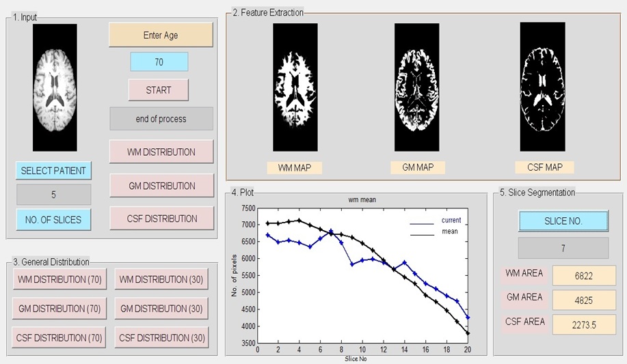This screenshot has height=364, width=627.
Task: Click the white matter map image
Action: tap(295, 87)
